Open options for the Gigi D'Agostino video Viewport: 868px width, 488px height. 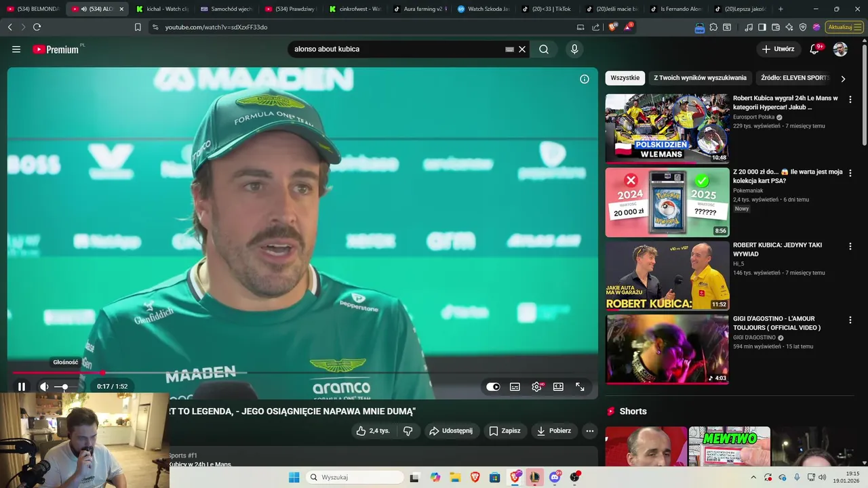tap(850, 320)
